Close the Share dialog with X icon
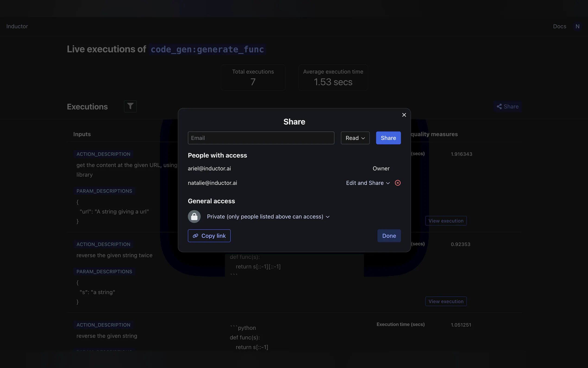 tap(404, 115)
